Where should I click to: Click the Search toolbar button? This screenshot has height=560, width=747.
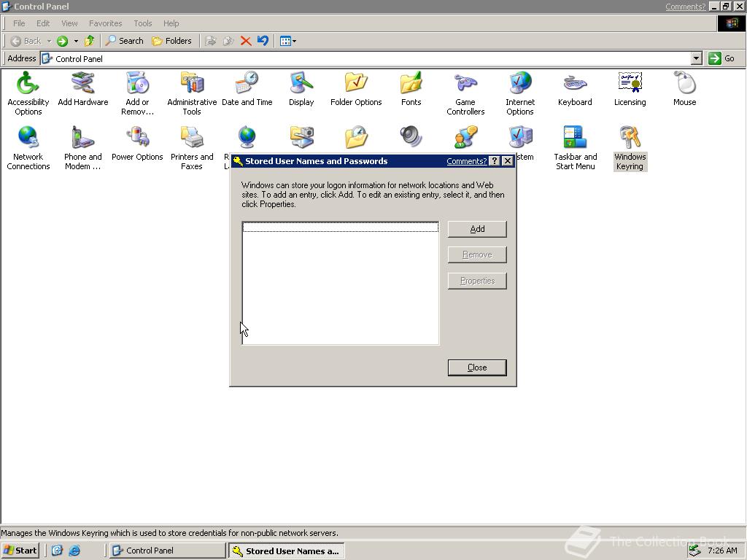pos(124,41)
